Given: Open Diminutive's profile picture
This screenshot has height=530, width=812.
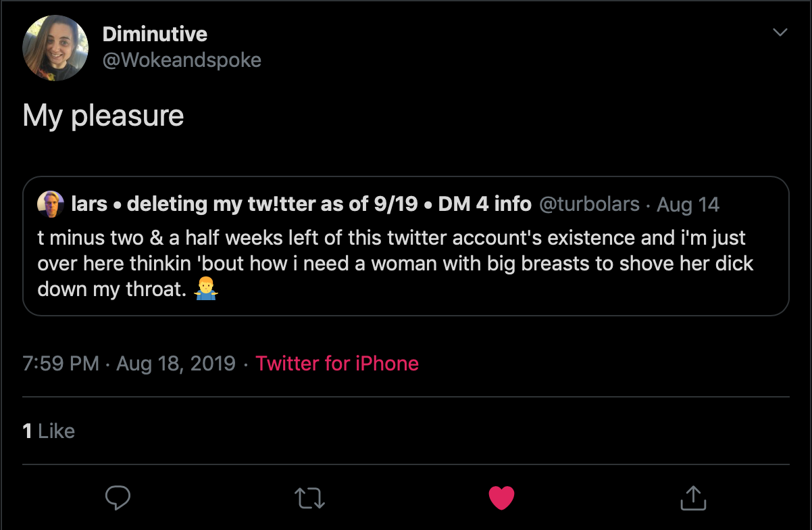Looking at the screenshot, I should 55,48.
